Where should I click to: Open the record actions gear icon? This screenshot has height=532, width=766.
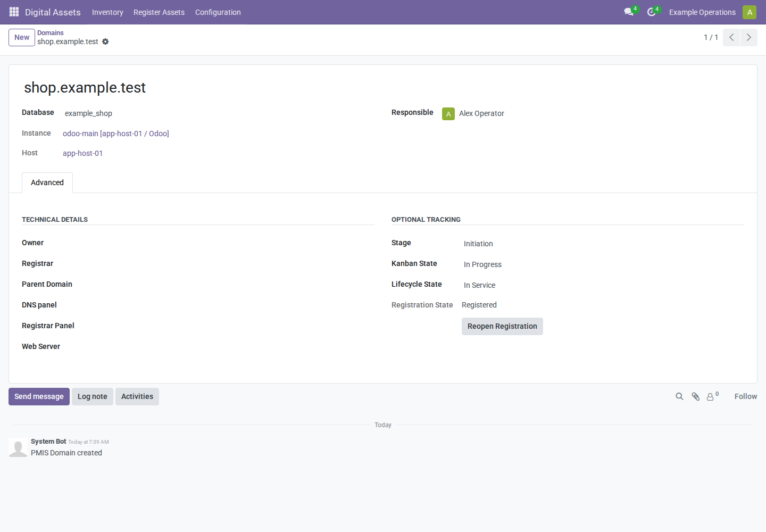click(x=105, y=41)
